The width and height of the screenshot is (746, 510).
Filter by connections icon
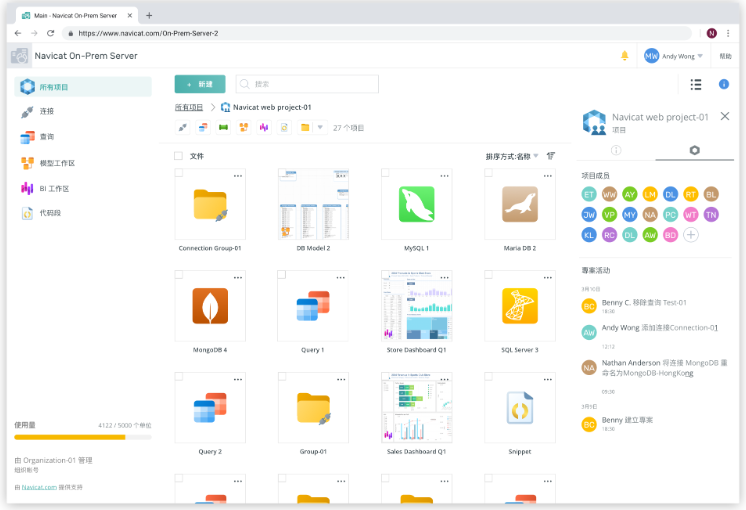pyautogui.click(x=183, y=128)
